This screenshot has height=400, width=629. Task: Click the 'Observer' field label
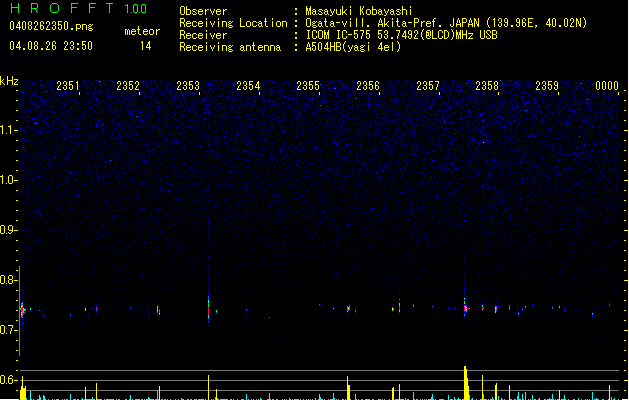[203, 11]
